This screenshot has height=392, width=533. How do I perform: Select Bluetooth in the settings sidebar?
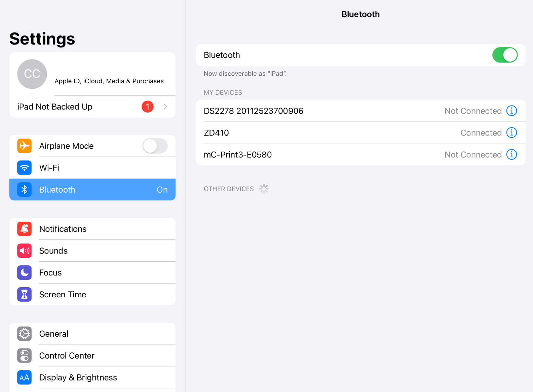[x=92, y=190]
